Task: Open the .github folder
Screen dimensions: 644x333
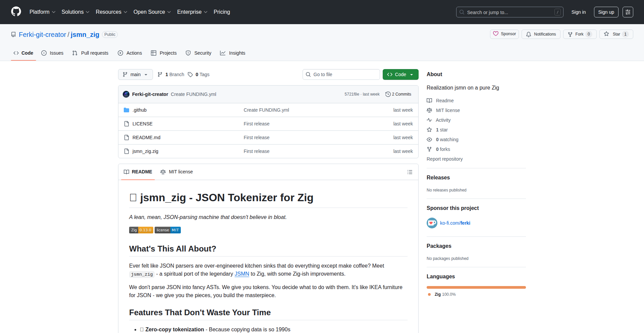Action: point(140,110)
